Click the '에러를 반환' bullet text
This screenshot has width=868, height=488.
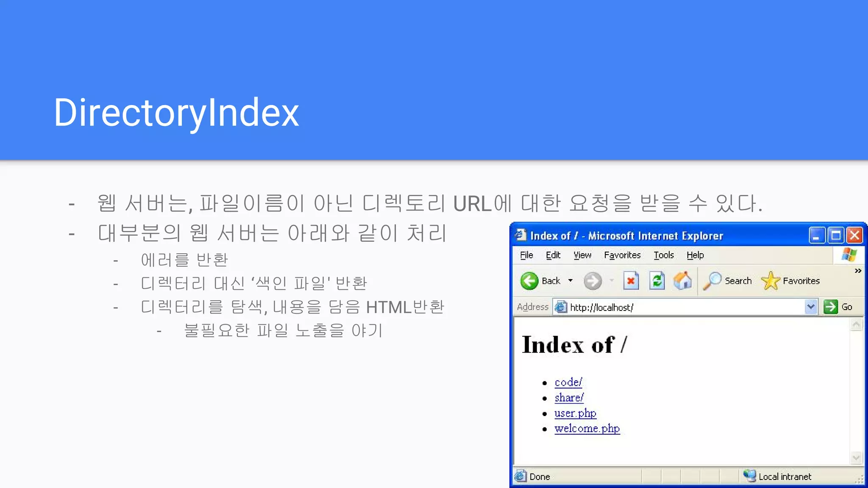[x=184, y=260]
